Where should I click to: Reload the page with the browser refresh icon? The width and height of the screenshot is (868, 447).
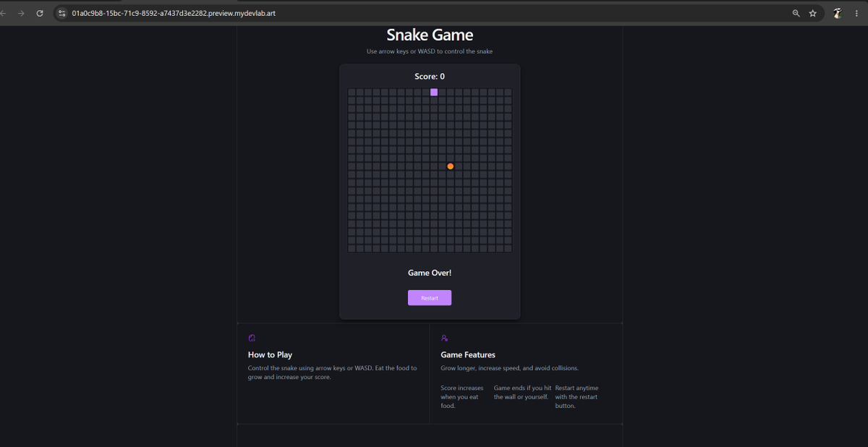coord(40,13)
